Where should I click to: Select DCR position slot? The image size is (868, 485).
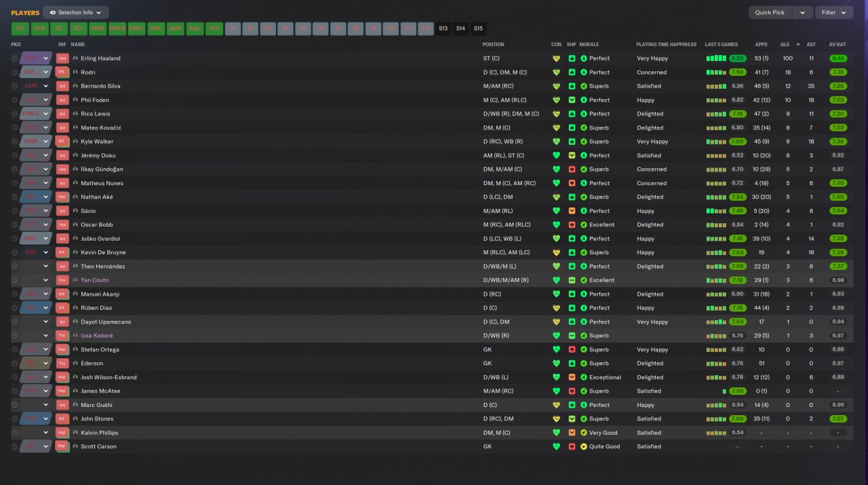pyautogui.click(x=39, y=28)
